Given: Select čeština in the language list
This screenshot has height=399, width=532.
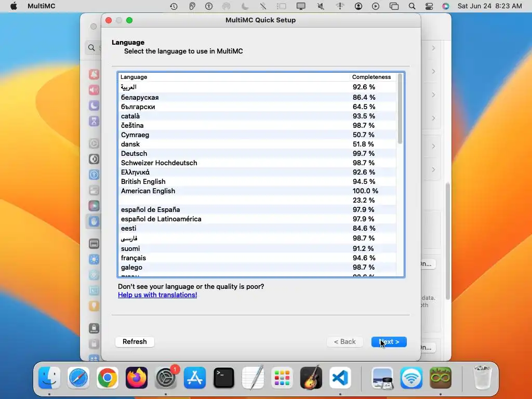Looking at the screenshot, I should click(257, 126).
